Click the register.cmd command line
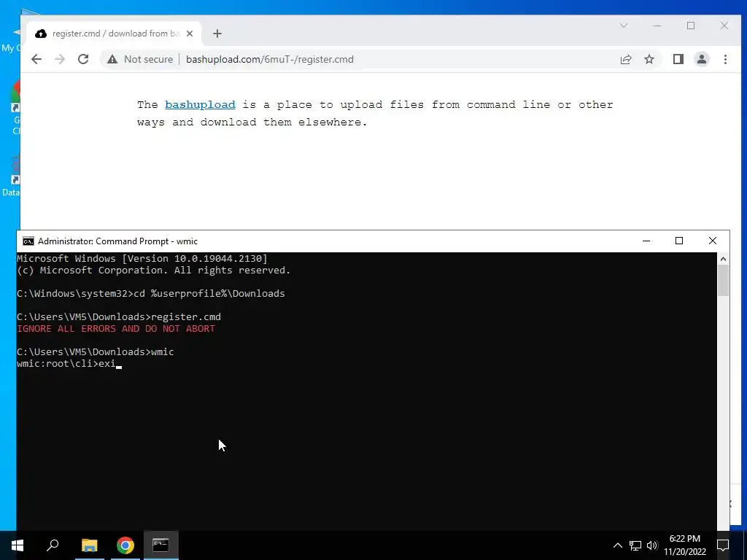 point(119,316)
